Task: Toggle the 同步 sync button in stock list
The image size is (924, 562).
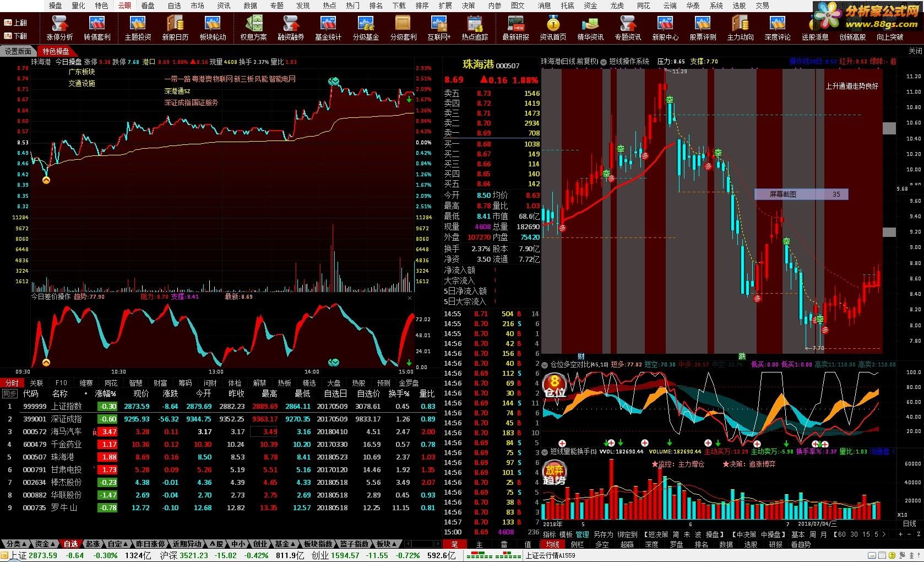Action: click(x=10, y=393)
